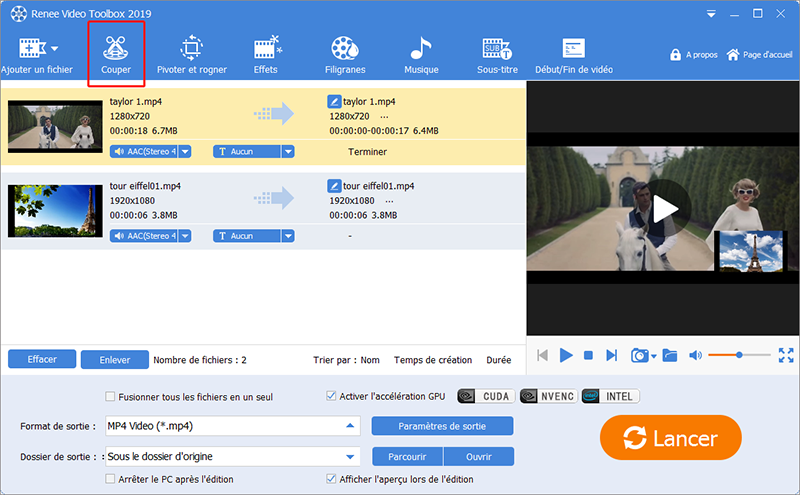Open the Début/Fin de vidéo tool
The image size is (800, 495).
point(573,54)
